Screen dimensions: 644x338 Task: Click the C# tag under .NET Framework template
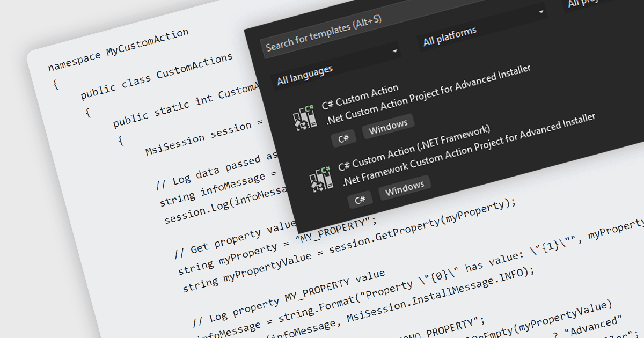360,199
